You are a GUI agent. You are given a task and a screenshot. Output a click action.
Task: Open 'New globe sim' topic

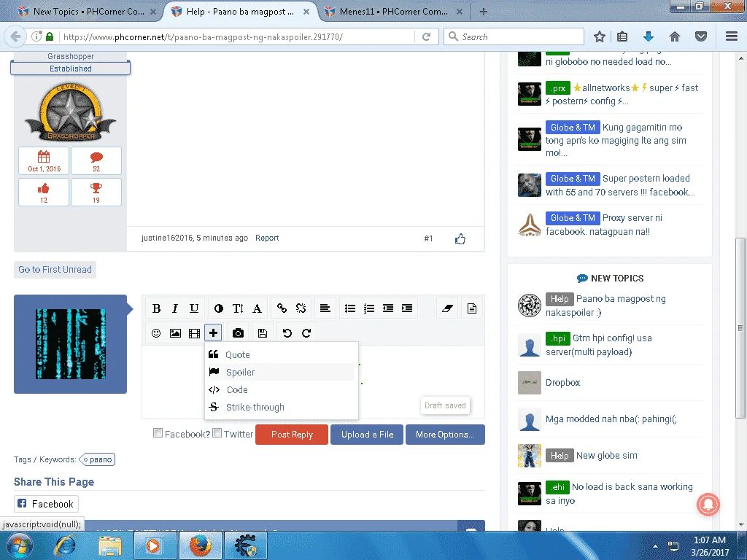[606, 455]
